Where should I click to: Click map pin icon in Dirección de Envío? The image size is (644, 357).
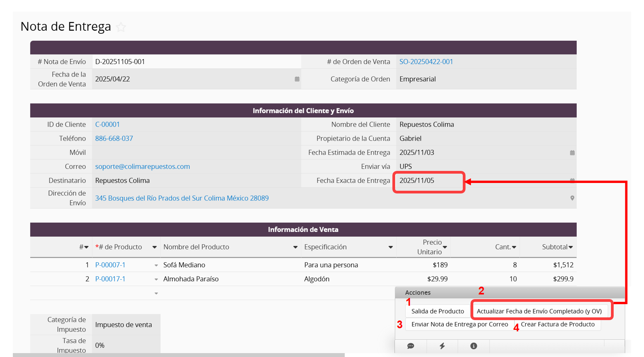click(572, 198)
